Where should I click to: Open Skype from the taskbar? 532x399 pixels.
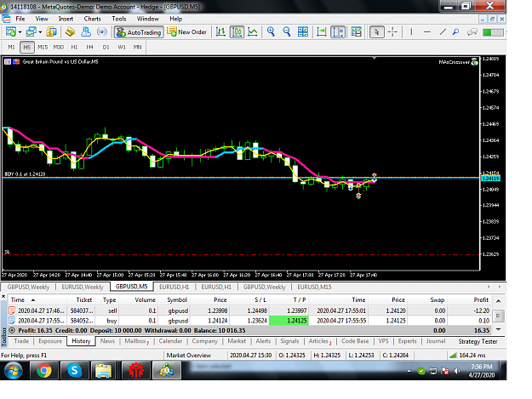pos(74,371)
